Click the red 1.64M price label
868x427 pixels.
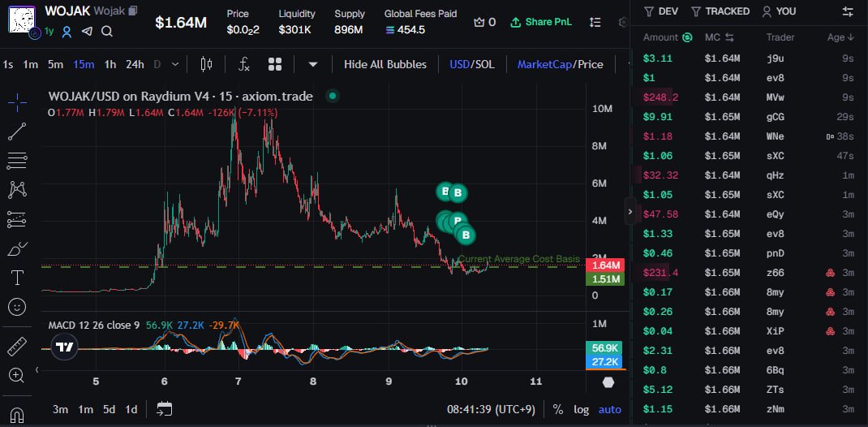[x=606, y=265]
